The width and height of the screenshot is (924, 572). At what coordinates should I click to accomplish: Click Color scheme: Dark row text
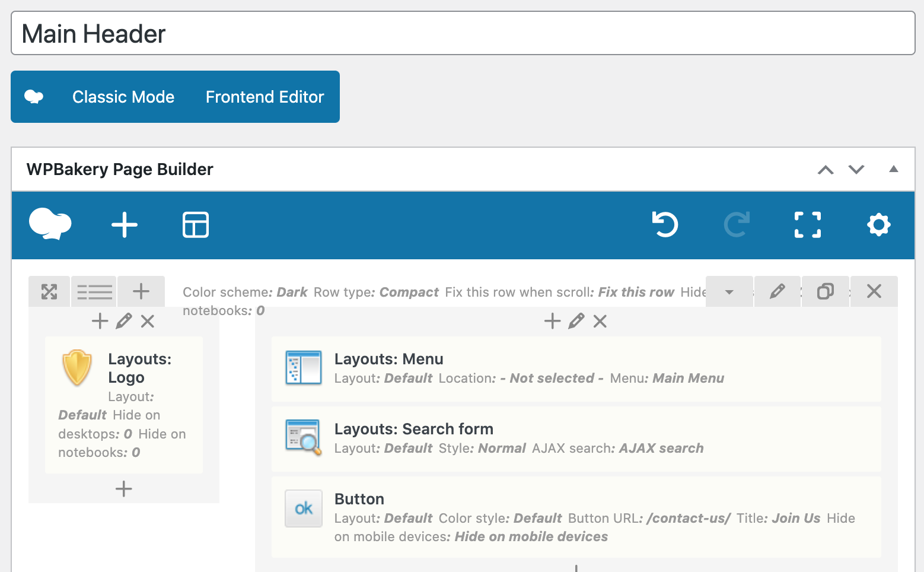(x=245, y=292)
